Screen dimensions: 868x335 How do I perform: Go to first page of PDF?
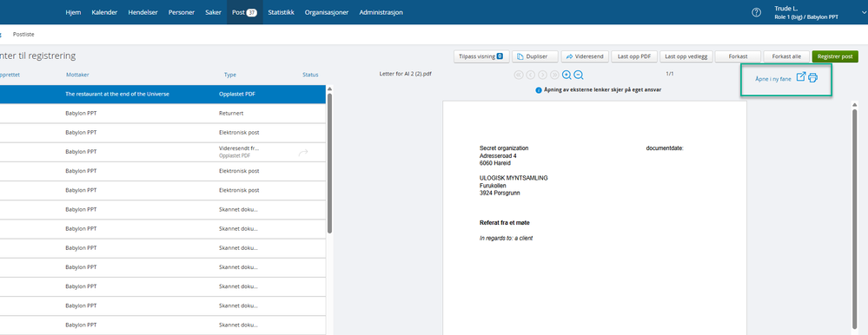pos(518,76)
